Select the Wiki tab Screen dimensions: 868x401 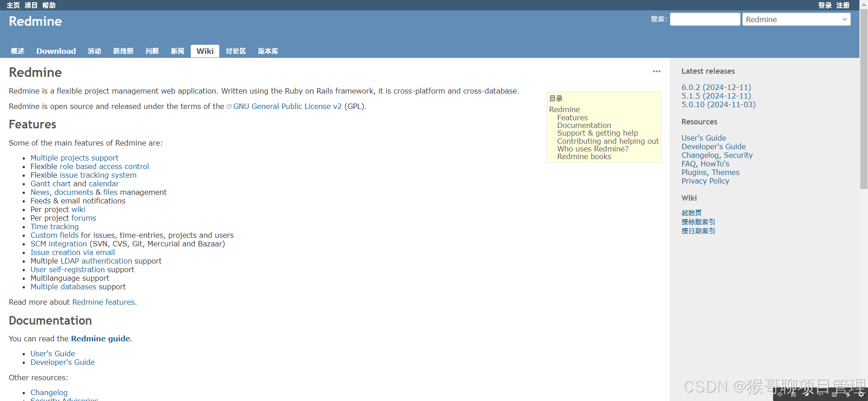tap(205, 51)
